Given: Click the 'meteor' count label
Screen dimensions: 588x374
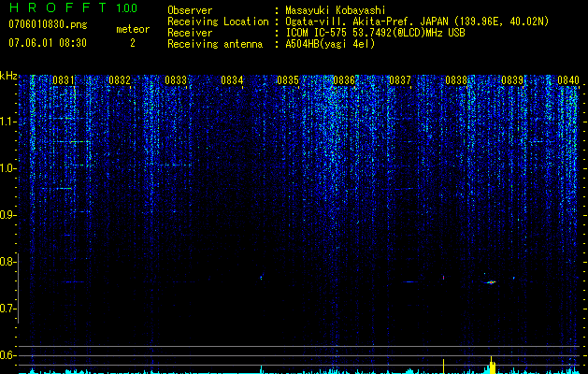Looking at the screenshot, I should (133, 29).
